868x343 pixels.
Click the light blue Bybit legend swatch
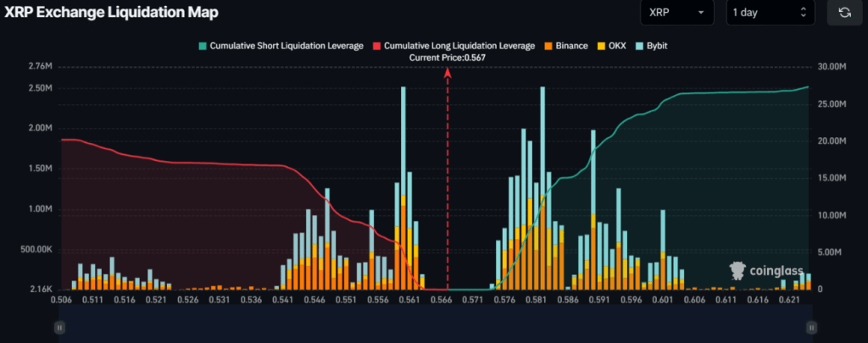639,46
